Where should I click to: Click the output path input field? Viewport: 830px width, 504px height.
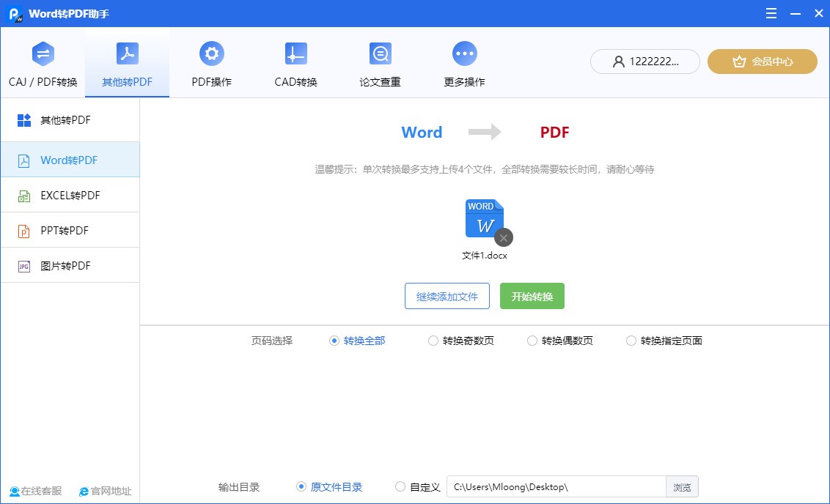tap(557, 487)
